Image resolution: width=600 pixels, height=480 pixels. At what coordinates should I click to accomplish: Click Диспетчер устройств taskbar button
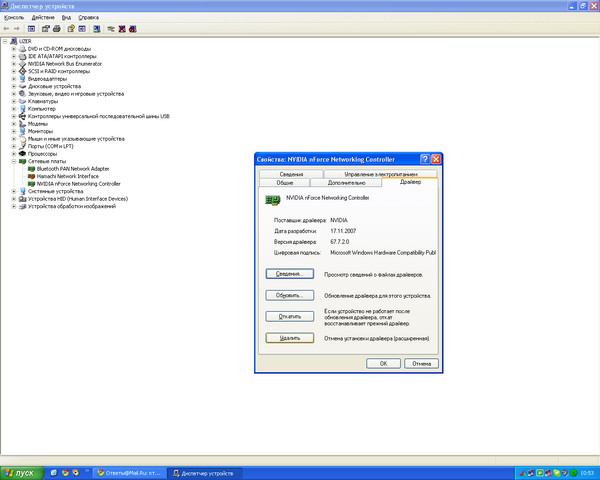(x=206, y=473)
